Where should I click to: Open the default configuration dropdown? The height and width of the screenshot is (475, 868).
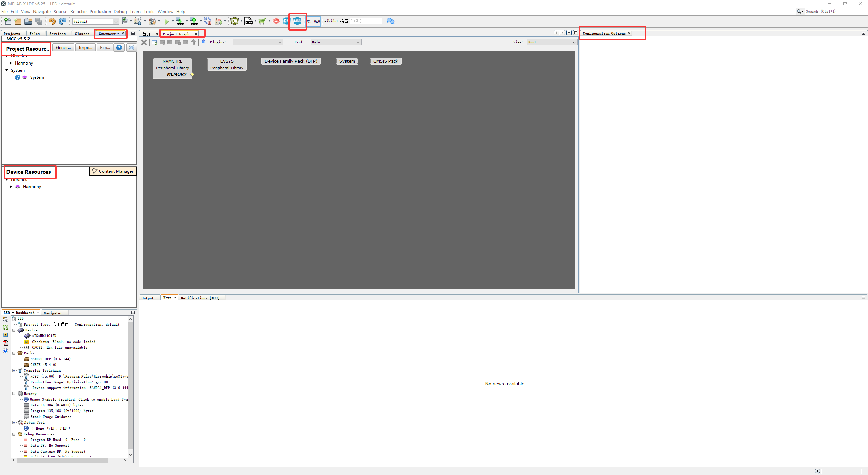coord(95,21)
